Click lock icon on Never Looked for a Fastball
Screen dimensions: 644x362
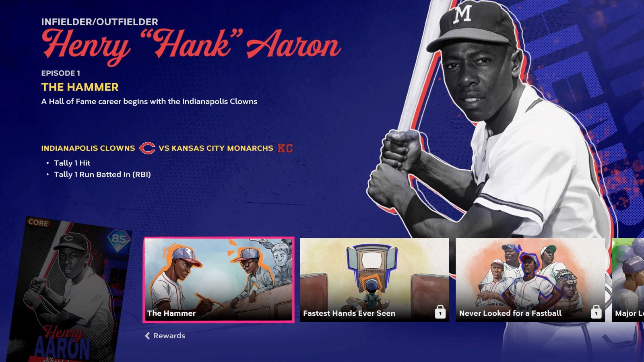click(x=596, y=312)
